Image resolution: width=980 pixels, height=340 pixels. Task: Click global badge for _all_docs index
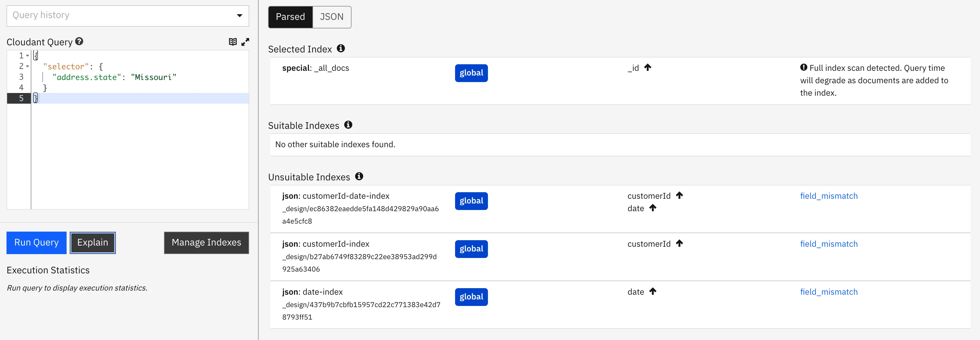pyautogui.click(x=471, y=73)
